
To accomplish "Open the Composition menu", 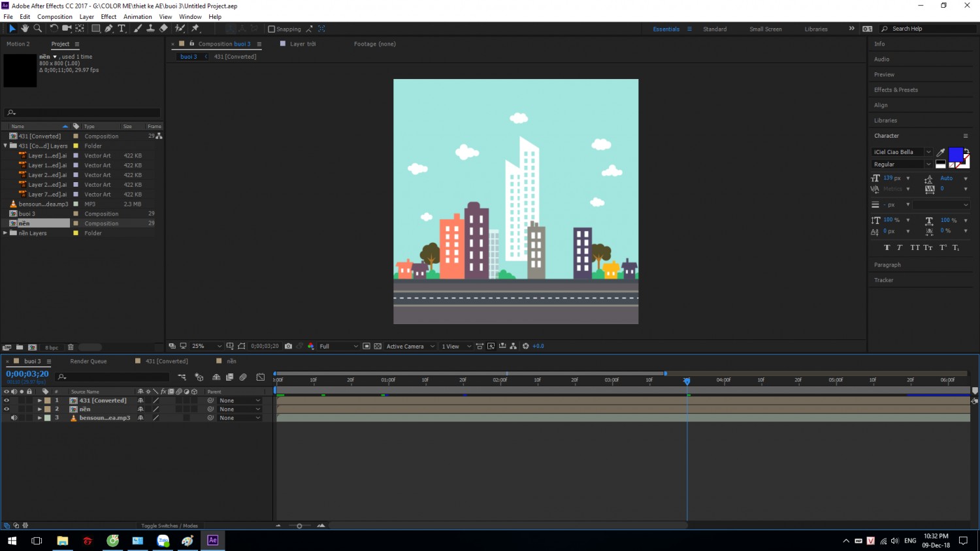I will tap(55, 16).
